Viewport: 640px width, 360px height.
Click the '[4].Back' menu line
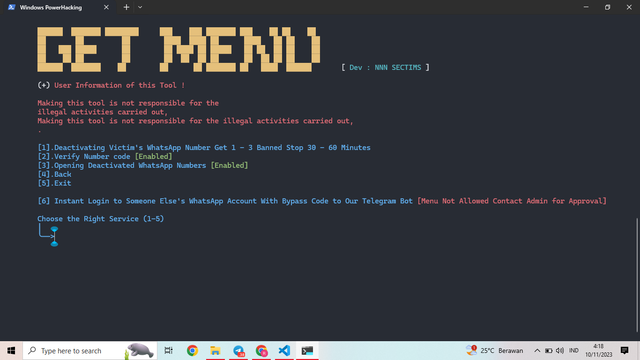[54, 174]
